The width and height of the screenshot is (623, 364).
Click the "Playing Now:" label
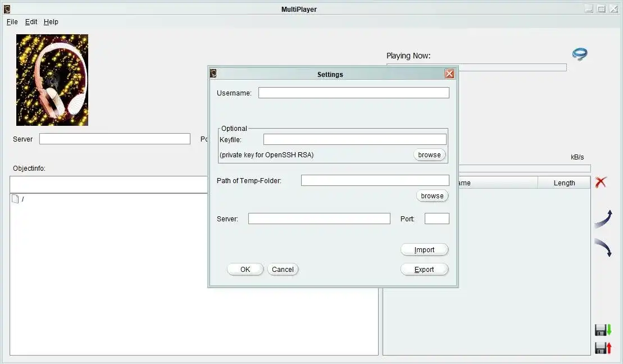[x=408, y=56]
